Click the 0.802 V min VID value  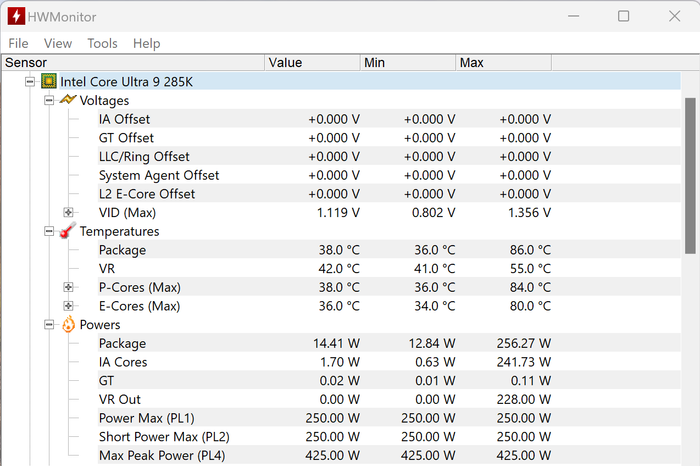[x=433, y=212]
